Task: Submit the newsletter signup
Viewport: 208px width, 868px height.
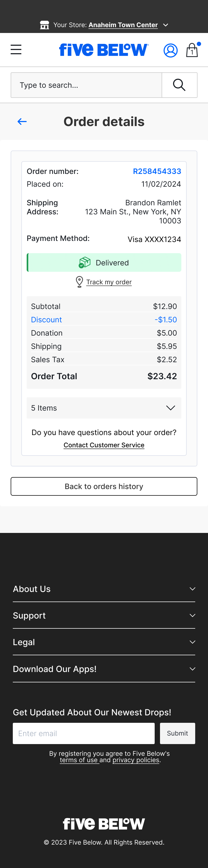Action: point(177,733)
